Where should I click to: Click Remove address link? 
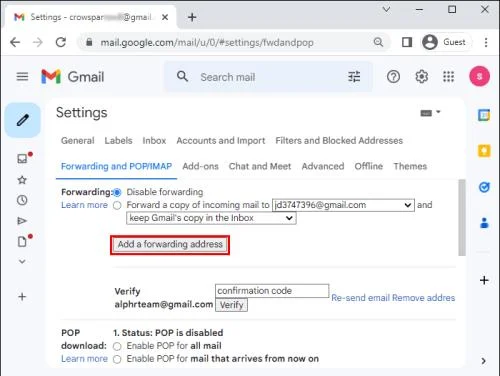[x=423, y=298]
